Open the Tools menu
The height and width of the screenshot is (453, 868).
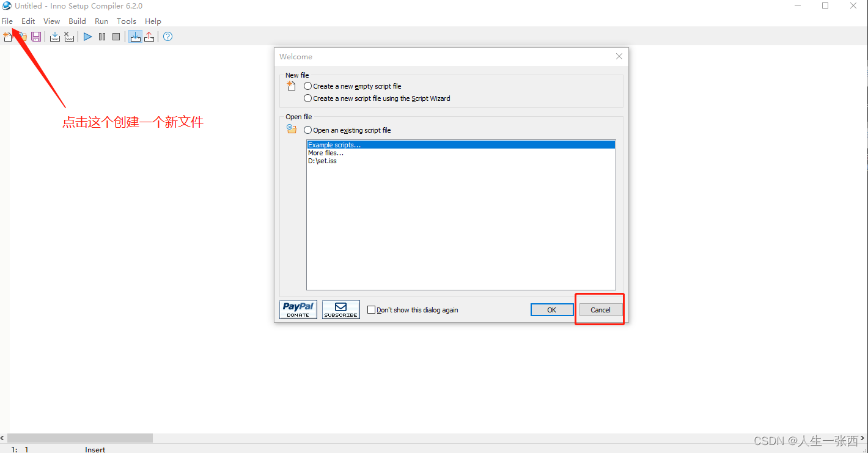pyautogui.click(x=127, y=21)
